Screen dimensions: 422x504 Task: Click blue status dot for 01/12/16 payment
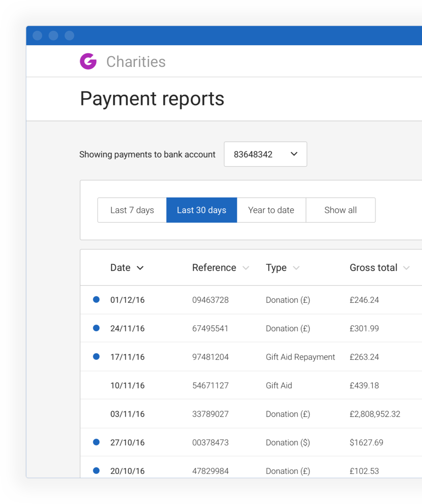(x=96, y=299)
